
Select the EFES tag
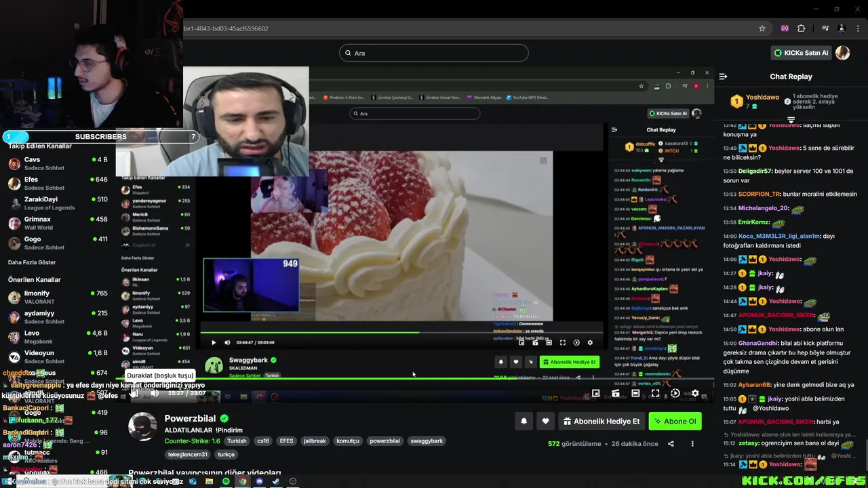286,441
